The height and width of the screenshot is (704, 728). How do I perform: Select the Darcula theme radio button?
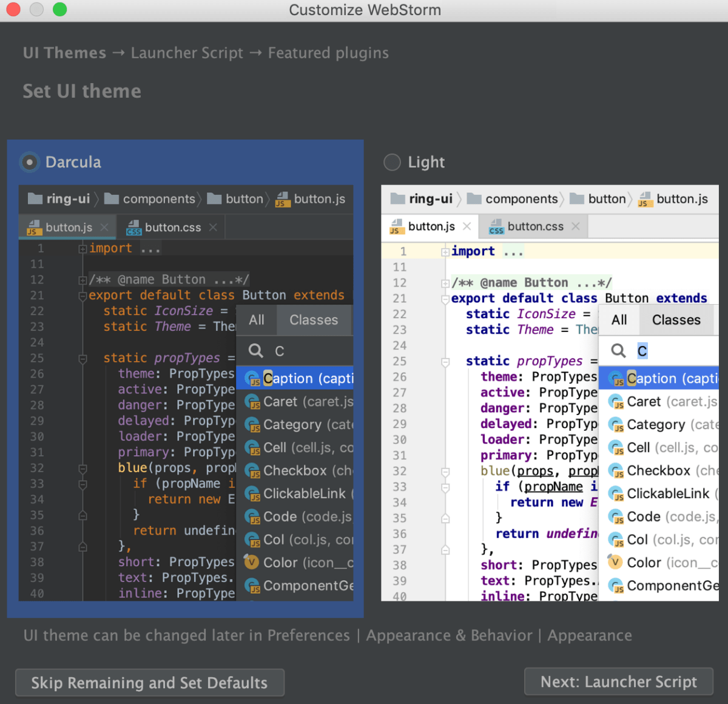29,162
